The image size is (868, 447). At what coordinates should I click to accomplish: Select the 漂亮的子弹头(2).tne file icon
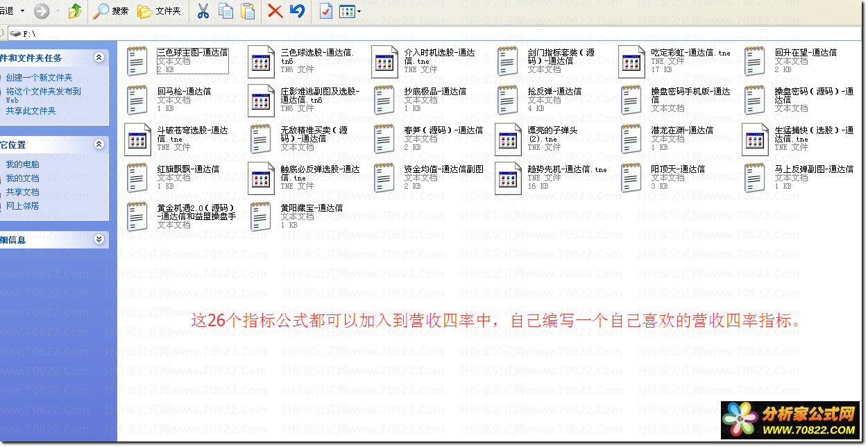tap(509, 139)
